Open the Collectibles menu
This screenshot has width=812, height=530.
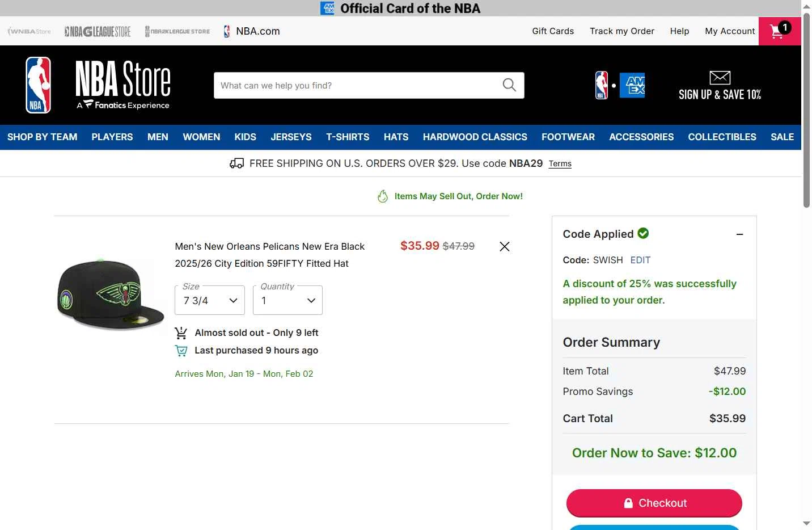point(722,137)
